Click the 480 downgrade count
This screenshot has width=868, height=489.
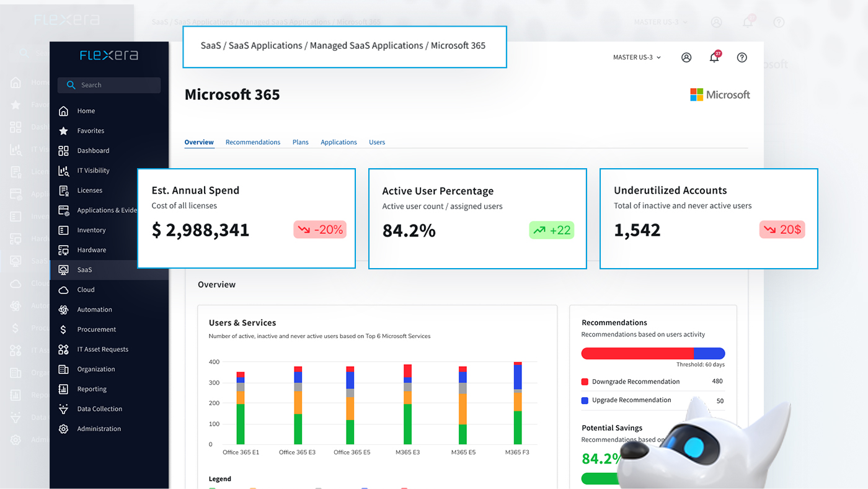point(717,381)
